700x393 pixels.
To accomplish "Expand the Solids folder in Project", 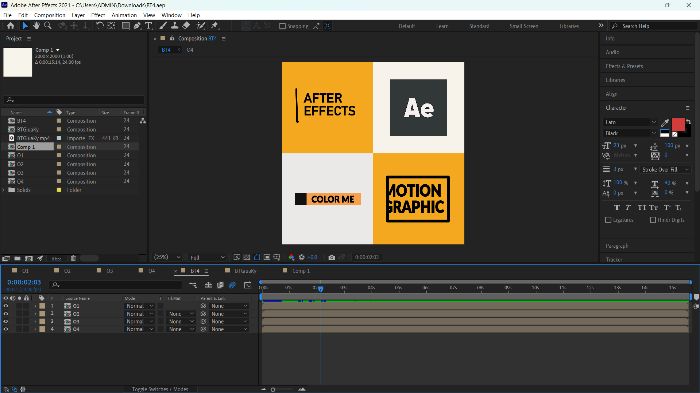I will [x=4, y=190].
